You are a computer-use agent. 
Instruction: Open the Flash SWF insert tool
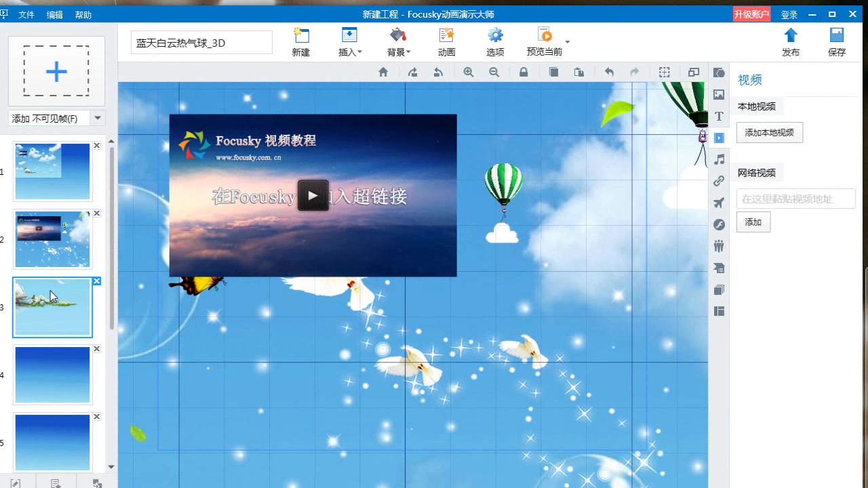pos(719,224)
